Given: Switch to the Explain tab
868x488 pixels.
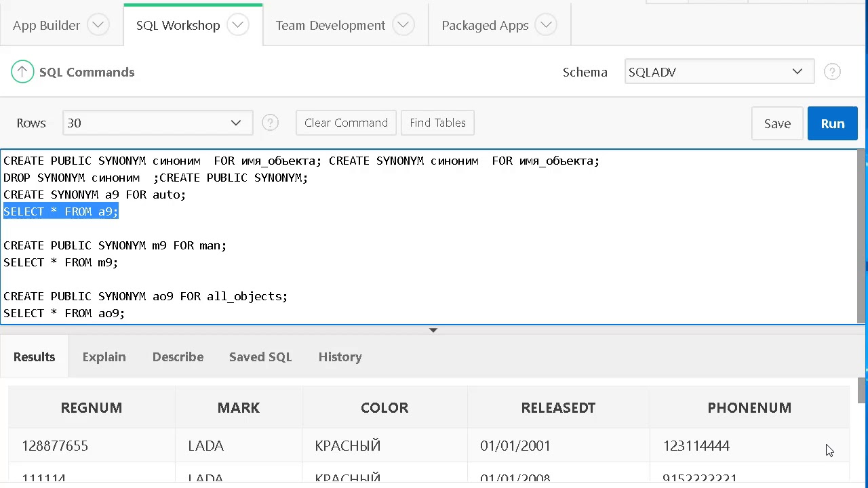Looking at the screenshot, I should point(104,357).
